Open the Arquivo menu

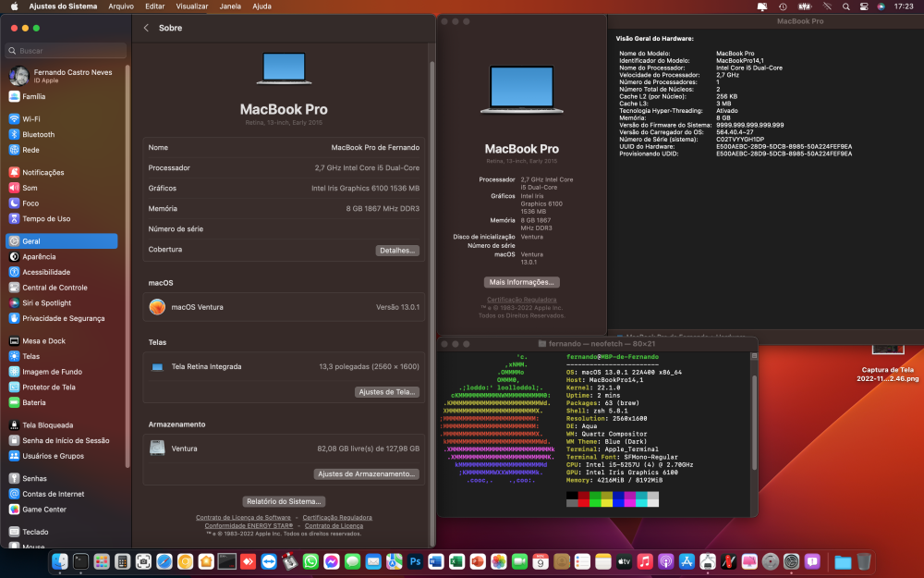(121, 6)
